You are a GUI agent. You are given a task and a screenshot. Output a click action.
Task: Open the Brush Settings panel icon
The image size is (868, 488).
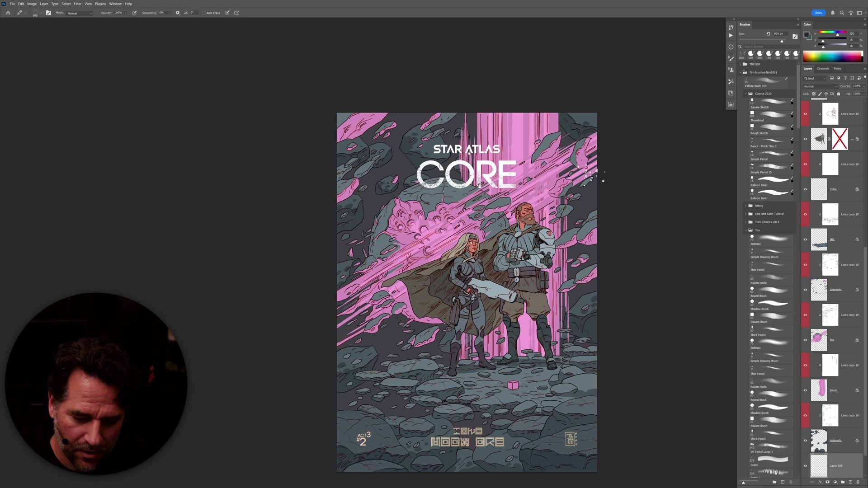click(x=731, y=58)
